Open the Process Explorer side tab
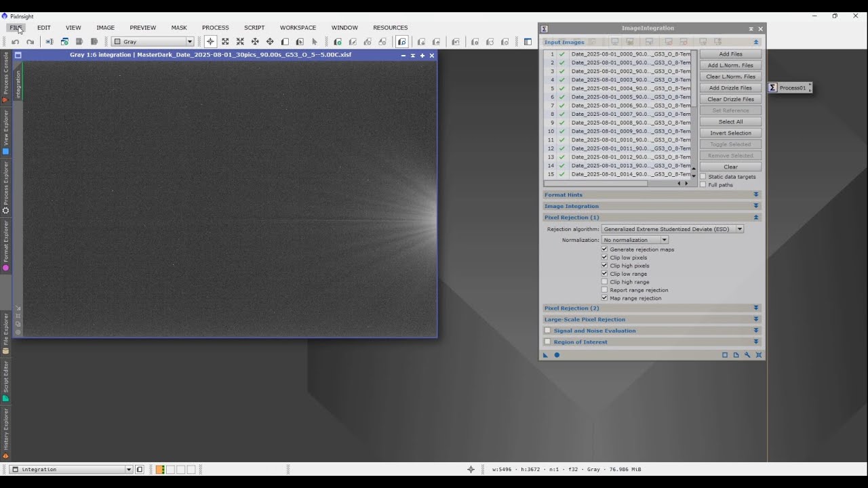Viewport: 868px width, 488px height. 5,188
